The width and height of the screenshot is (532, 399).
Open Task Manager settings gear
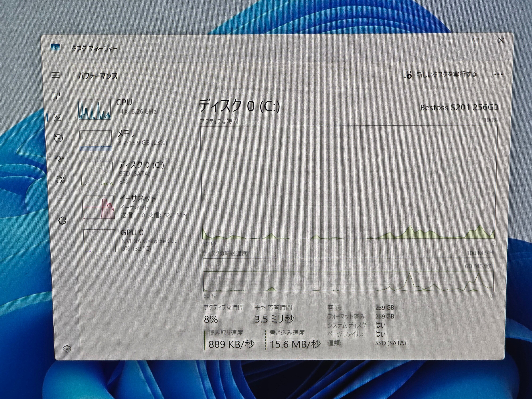tap(67, 348)
